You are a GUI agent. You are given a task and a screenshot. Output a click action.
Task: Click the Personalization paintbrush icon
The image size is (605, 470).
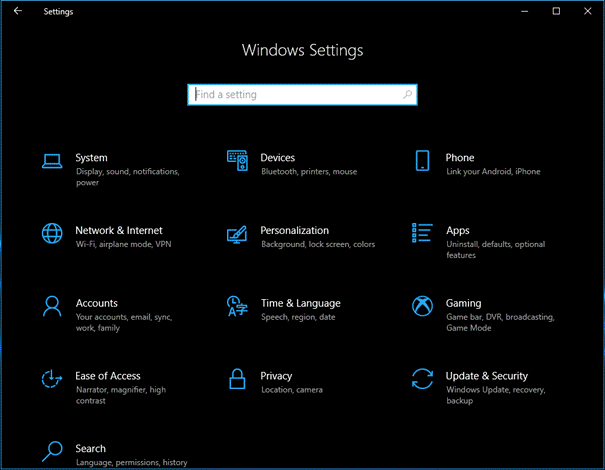tap(237, 233)
